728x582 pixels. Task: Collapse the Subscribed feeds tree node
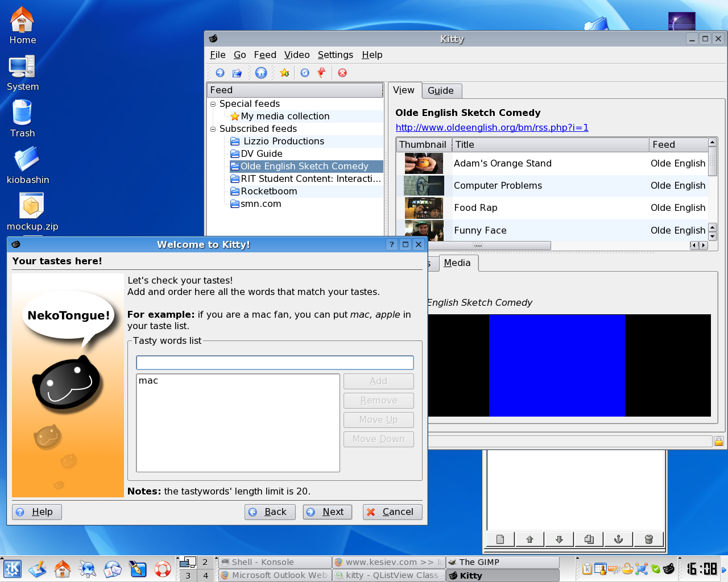pyautogui.click(x=213, y=129)
